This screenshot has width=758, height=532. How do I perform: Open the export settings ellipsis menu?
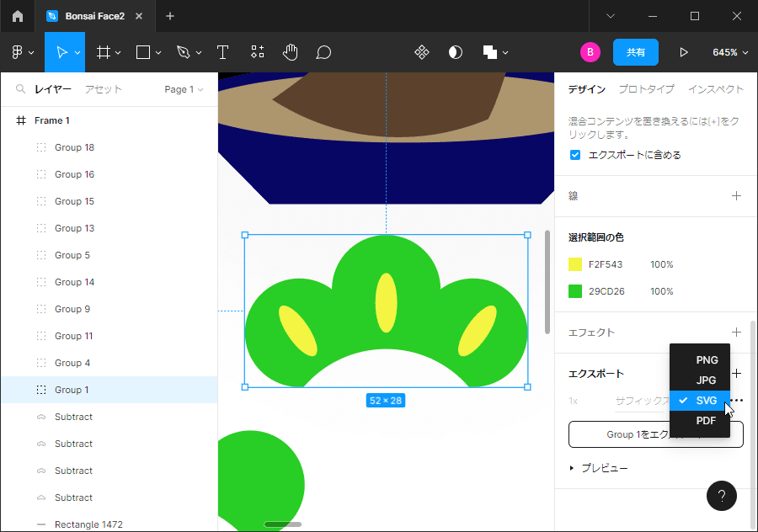tap(737, 400)
